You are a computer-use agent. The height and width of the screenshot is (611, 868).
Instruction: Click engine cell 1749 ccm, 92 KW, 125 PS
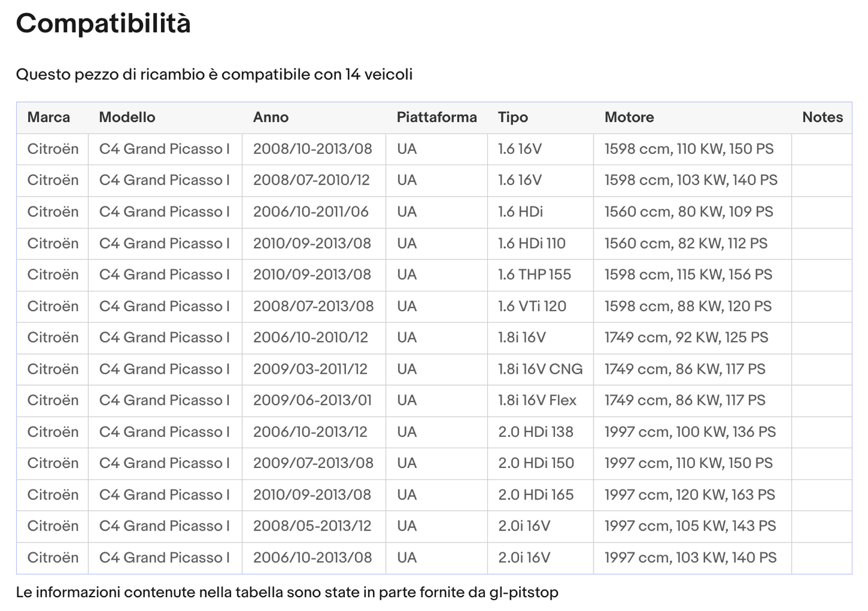tap(686, 337)
